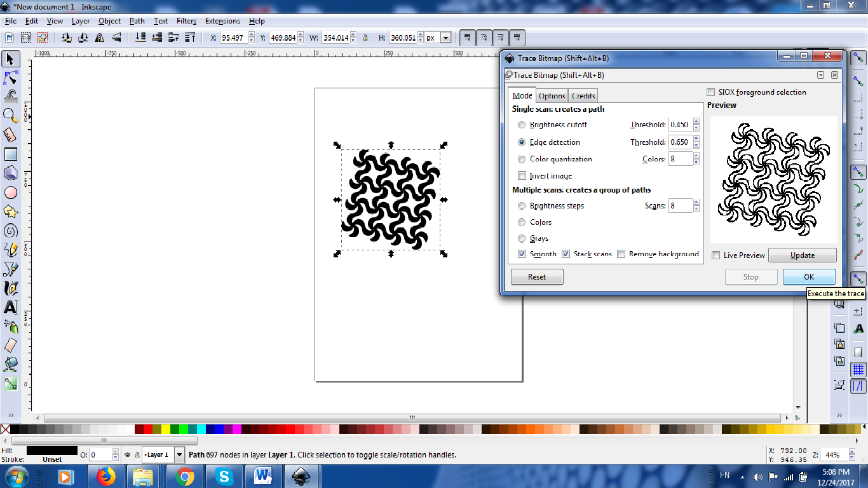Viewport: 868px width, 488px height.
Task: Select the Calligraphy tool
Action: coord(11,287)
